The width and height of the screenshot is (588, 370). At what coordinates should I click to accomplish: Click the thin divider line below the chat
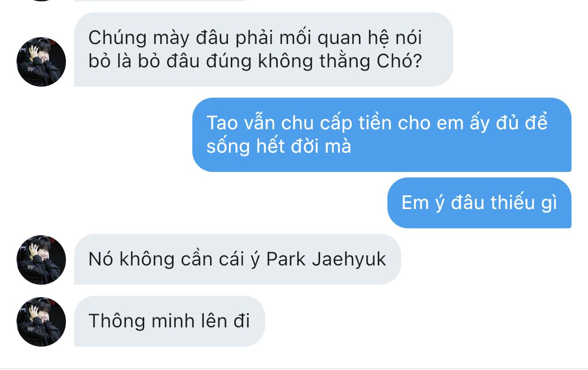294,368
